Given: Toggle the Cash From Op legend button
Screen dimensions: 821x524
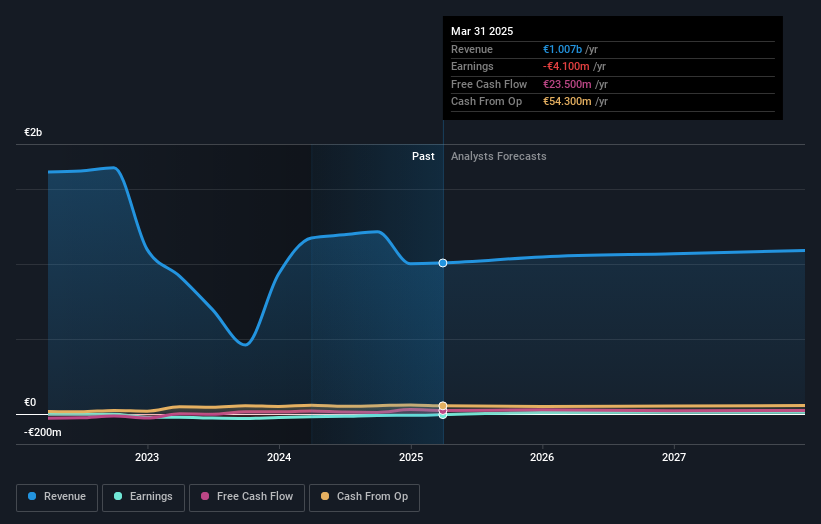Looking at the screenshot, I should 364,497.
